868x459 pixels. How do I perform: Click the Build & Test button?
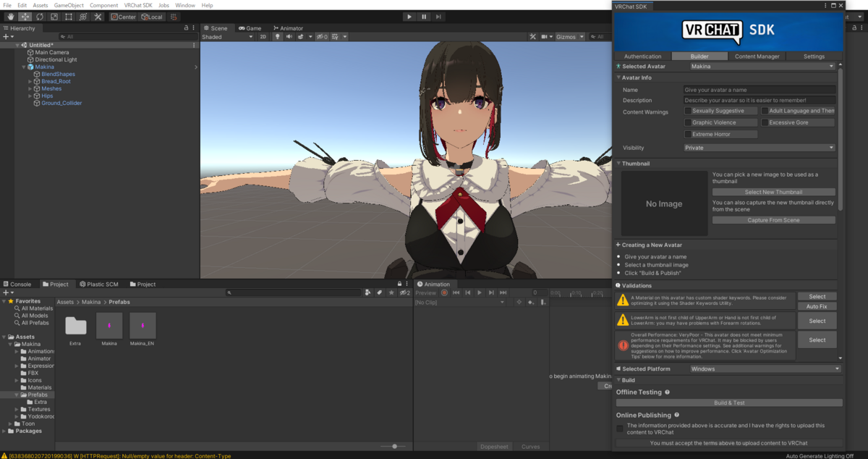729,403
